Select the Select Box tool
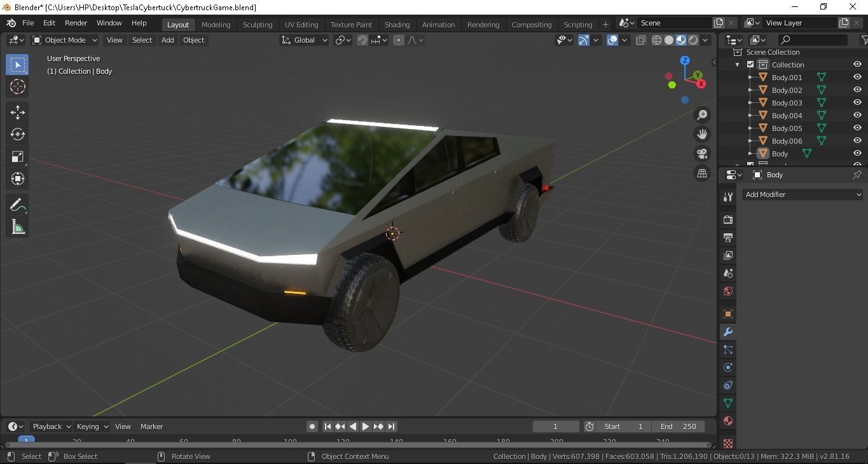 [18, 65]
